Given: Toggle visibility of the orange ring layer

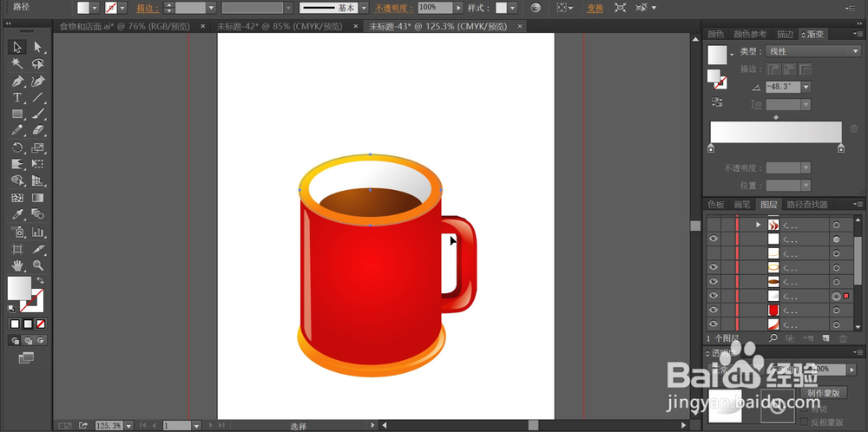Looking at the screenshot, I should point(713,266).
